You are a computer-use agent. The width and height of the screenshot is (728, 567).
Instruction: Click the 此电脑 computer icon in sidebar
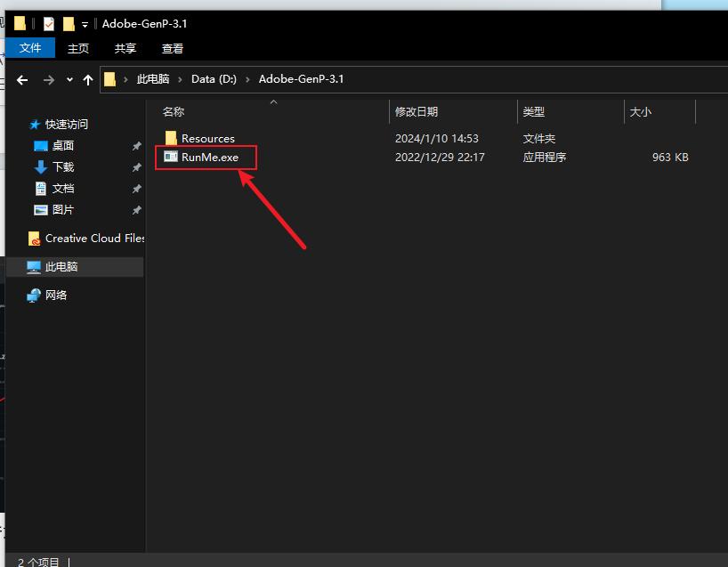(34, 267)
